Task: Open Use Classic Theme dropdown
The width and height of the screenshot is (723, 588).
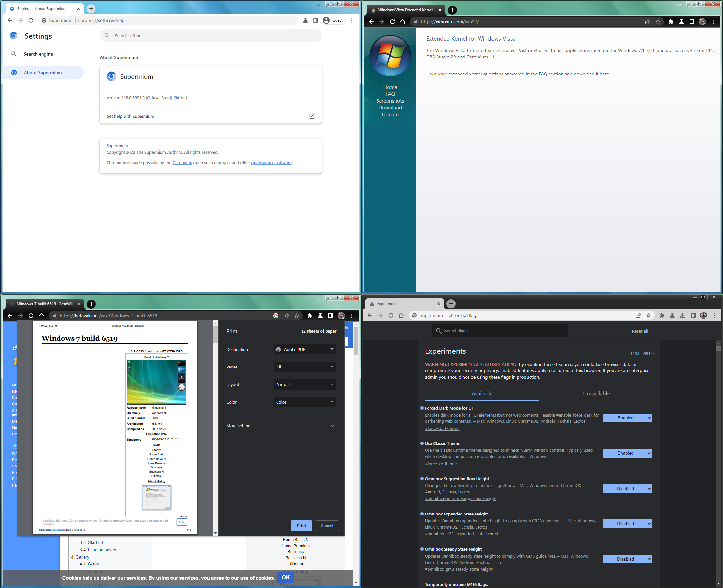Action: tap(628, 453)
